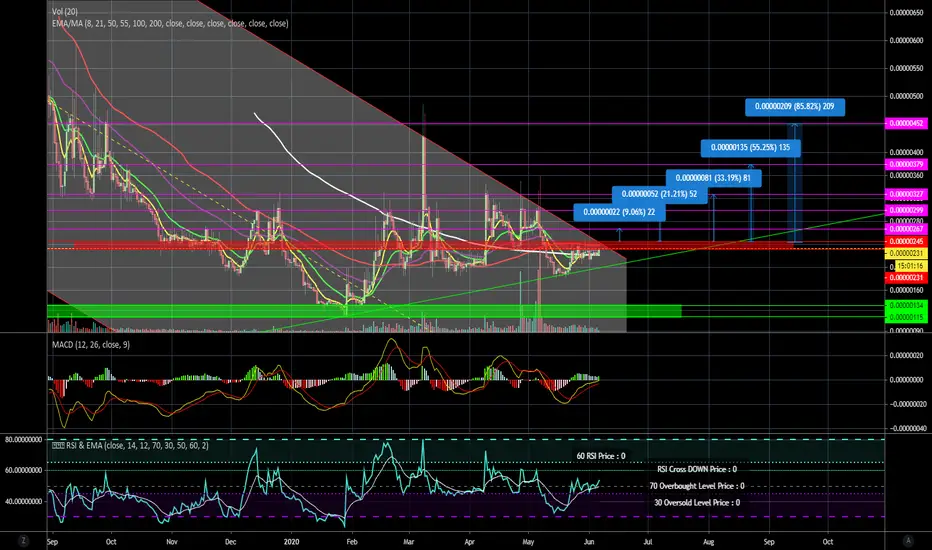Image resolution: width=932 pixels, height=550 pixels.
Task: Click the 0.00000360 price scale value
Action: pos(906,175)
